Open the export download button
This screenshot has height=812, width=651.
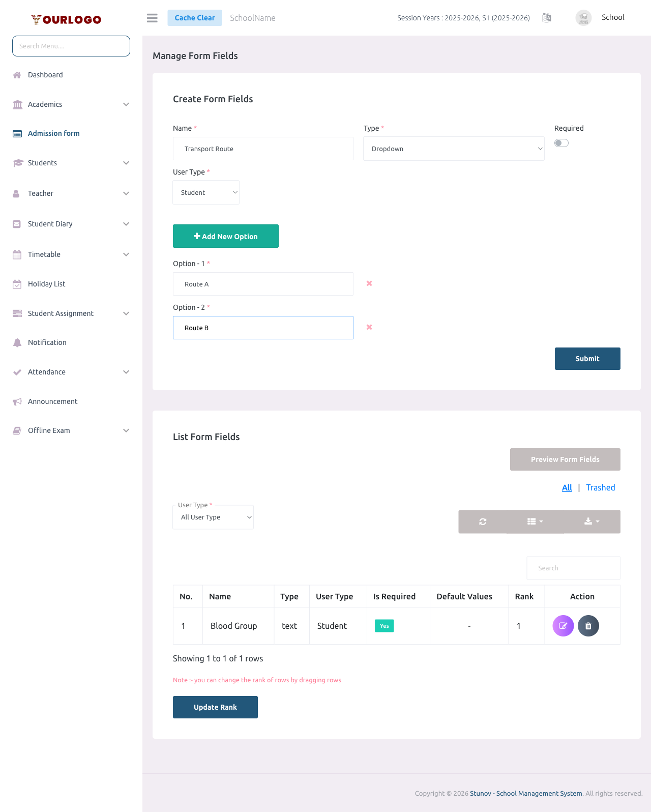coord(592,521)
